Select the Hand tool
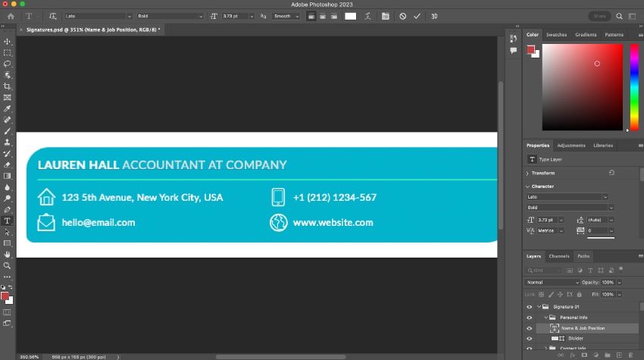 (7, 255)
